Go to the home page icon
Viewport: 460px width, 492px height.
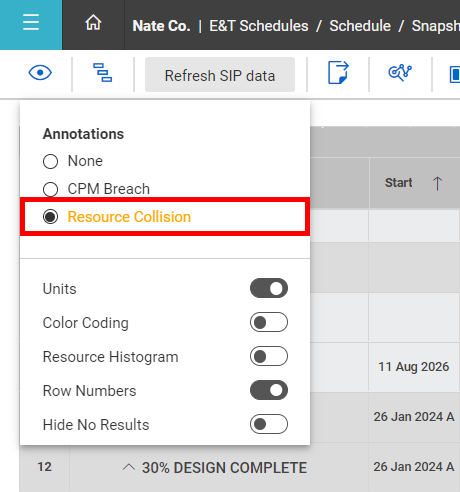(93, 23)
